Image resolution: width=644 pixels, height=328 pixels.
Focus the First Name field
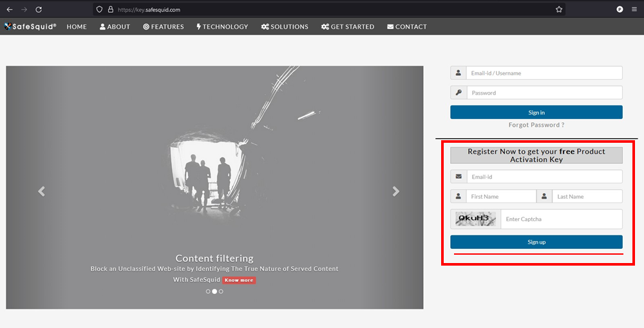coord(501,196)
